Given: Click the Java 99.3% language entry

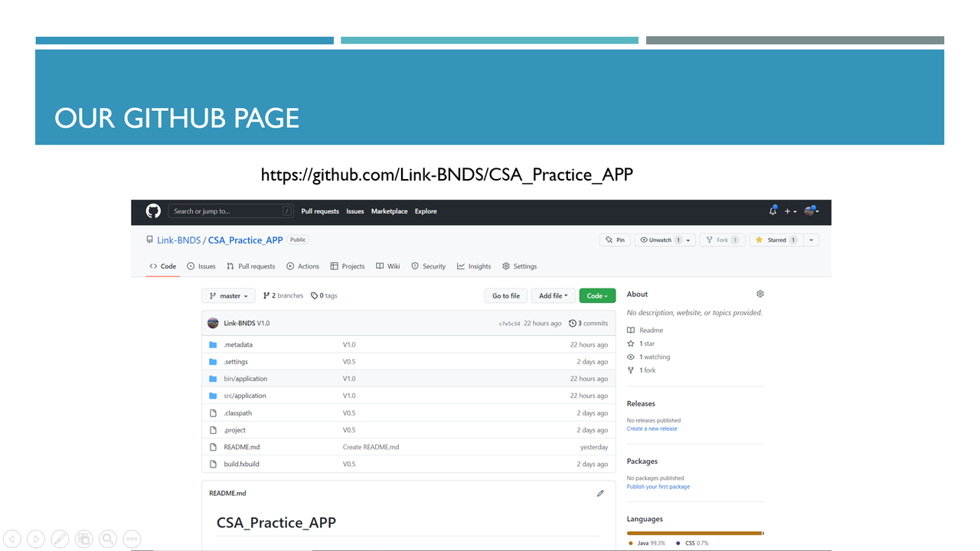Looking at the screenshot, I should coord(648,543).
